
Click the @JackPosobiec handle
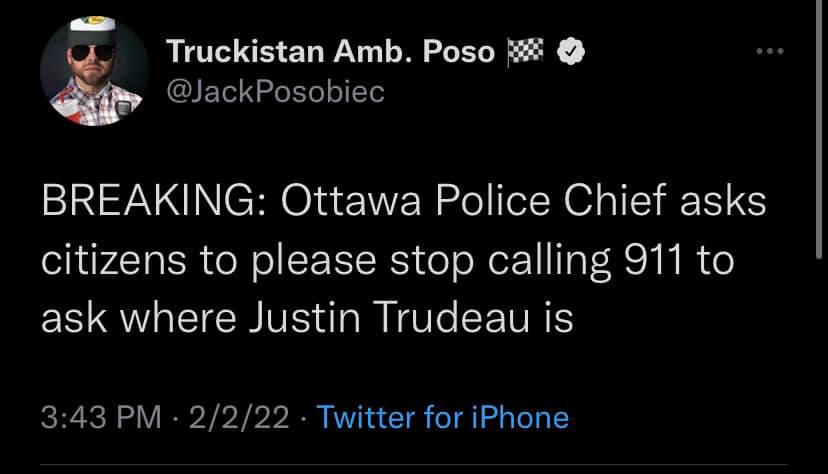270,92
